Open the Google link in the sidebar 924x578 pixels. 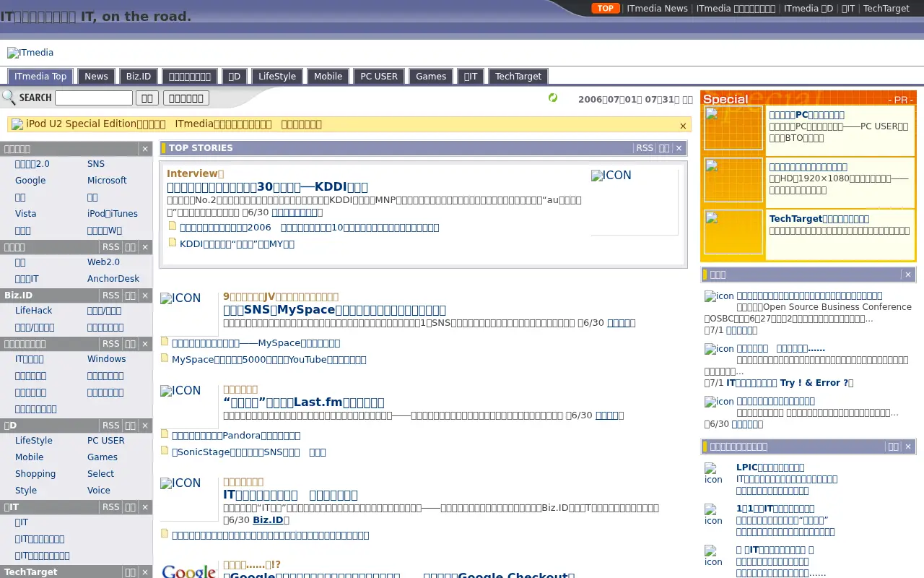pyautogui.click(x=30, y=181)
